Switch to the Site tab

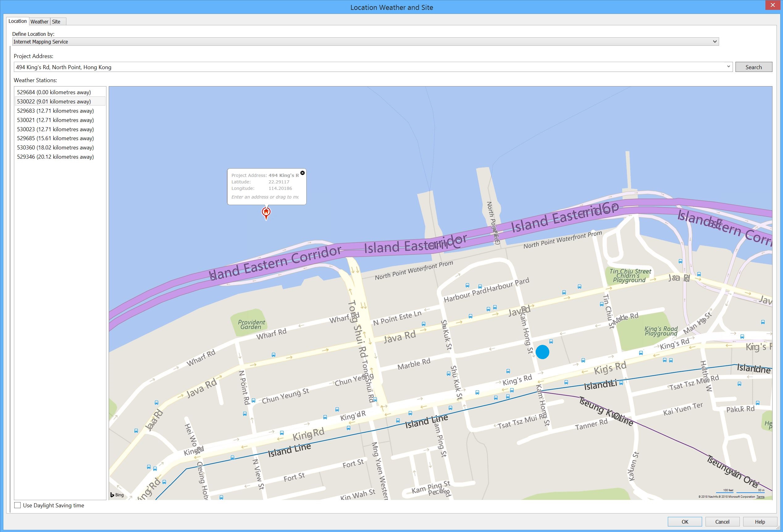(x=57, y=21)
